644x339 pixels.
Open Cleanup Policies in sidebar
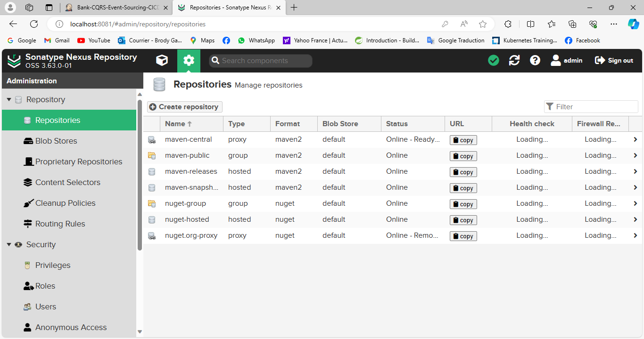click(x=69, y=203)
